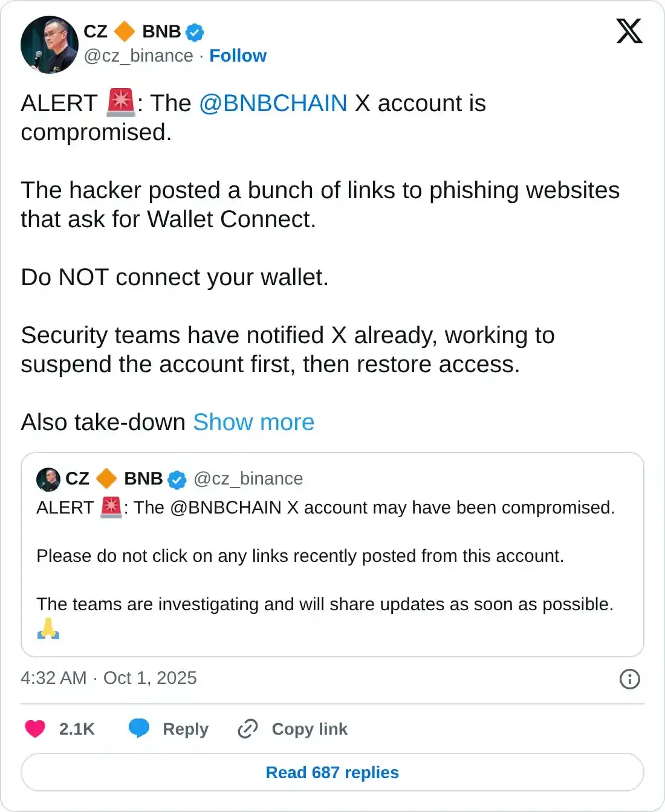Screen dimensions: 665x812
Task: Click the blue Reply speech bubble icon
Action: click(140, 729)
